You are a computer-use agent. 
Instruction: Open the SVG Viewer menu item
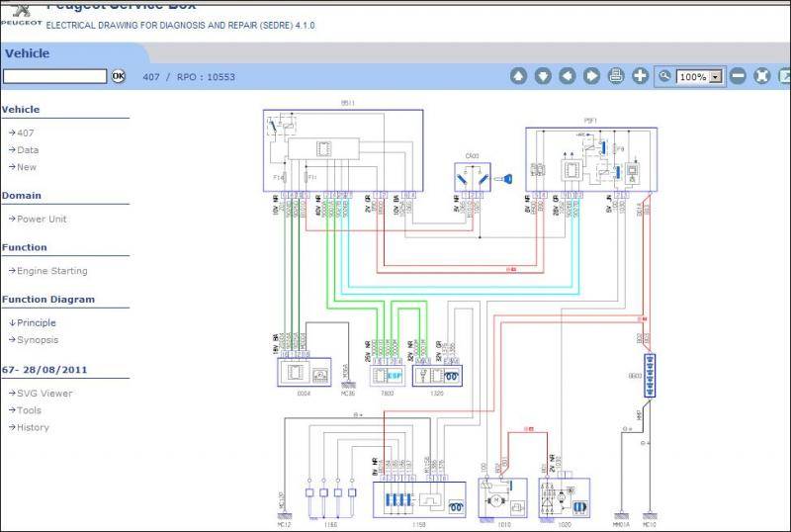[44, 394]
